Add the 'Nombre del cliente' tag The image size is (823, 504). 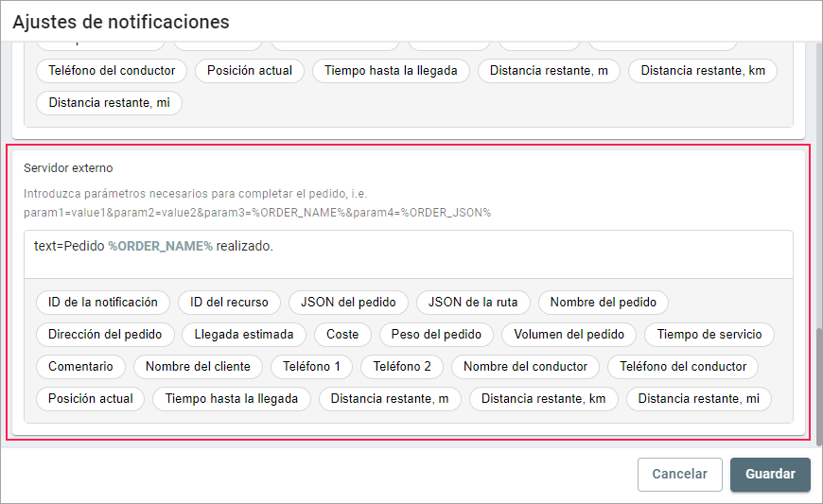click(198, 366)
